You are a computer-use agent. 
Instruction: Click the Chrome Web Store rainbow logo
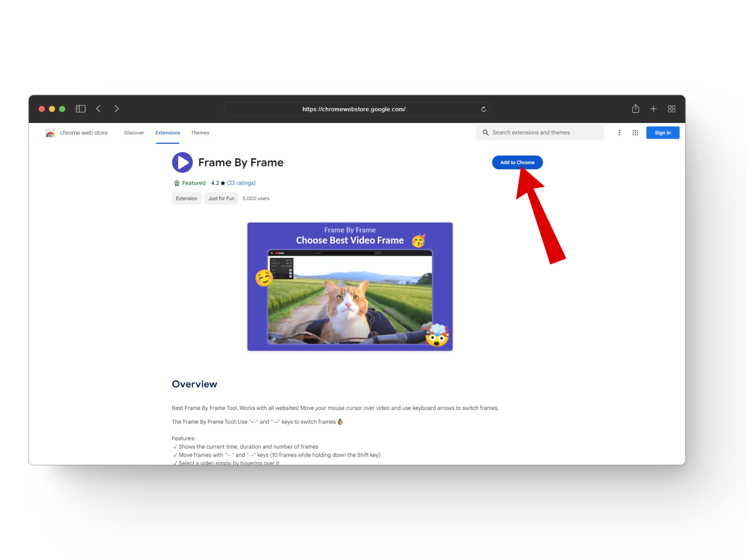[50, 133]
